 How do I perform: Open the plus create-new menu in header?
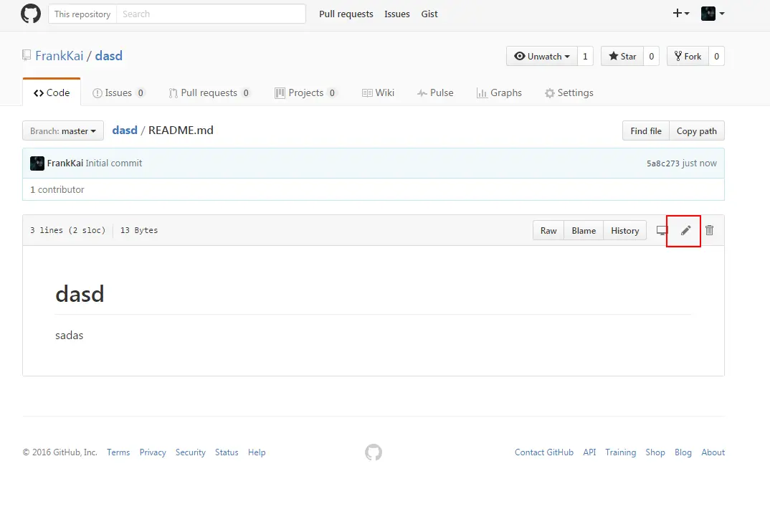681,13
